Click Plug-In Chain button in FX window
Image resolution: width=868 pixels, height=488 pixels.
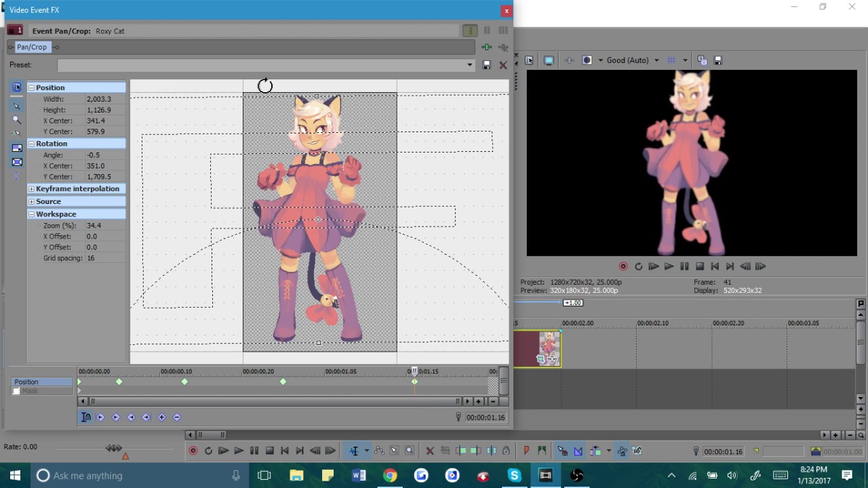coord(486,47)
